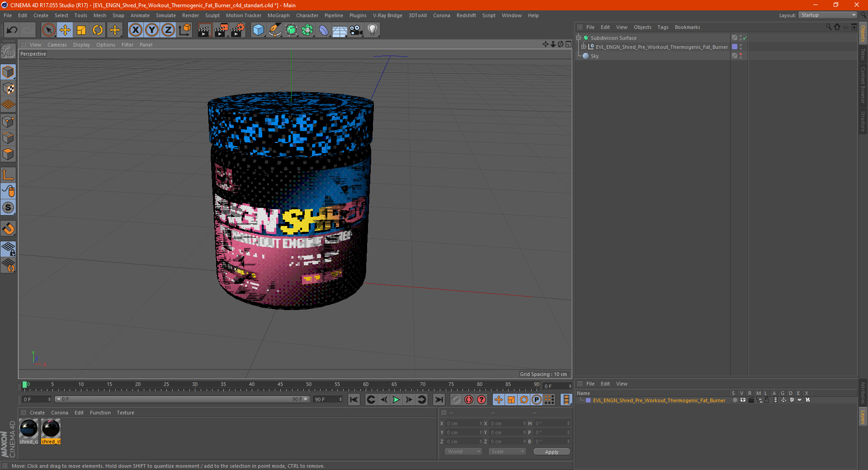Screen dimensions: 868x470
Task: Toggle Y axis lock
Action: point(152,30)
